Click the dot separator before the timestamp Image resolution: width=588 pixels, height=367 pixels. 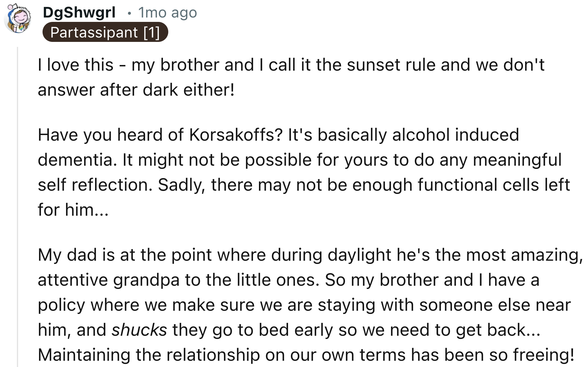pyautogui.click(x=129, y=13)
